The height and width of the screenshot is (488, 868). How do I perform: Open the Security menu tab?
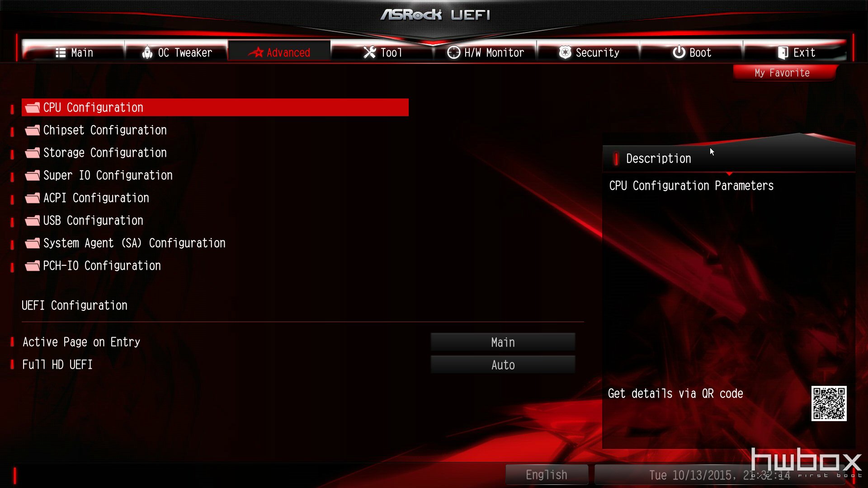click(x=591, y=52)
